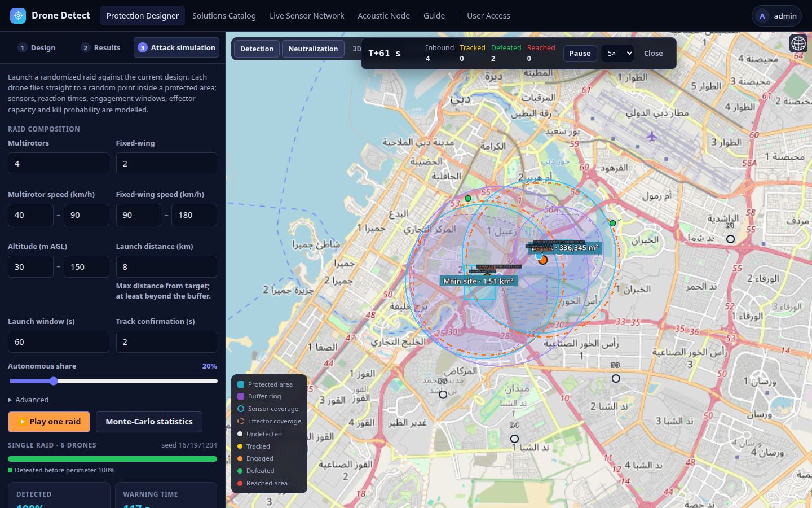812x508 pixels.
Task: Adjust the Autonomous share slider
Action: pos(113,381)
